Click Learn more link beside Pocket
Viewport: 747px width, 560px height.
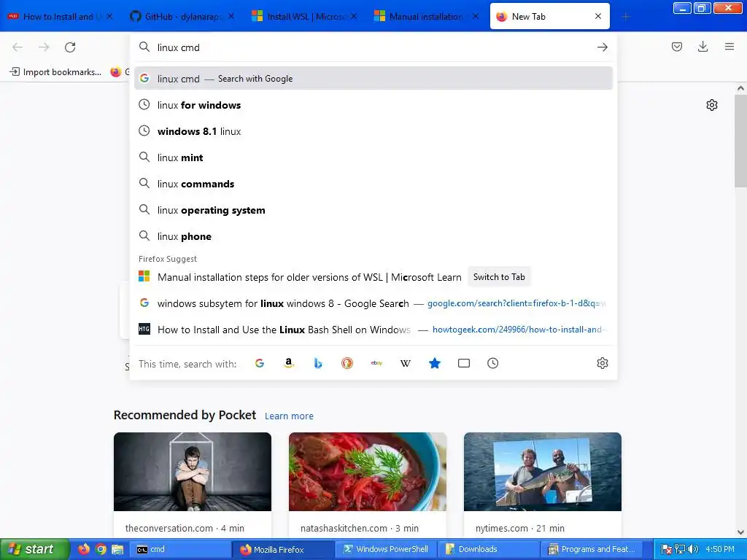(289, 416)
